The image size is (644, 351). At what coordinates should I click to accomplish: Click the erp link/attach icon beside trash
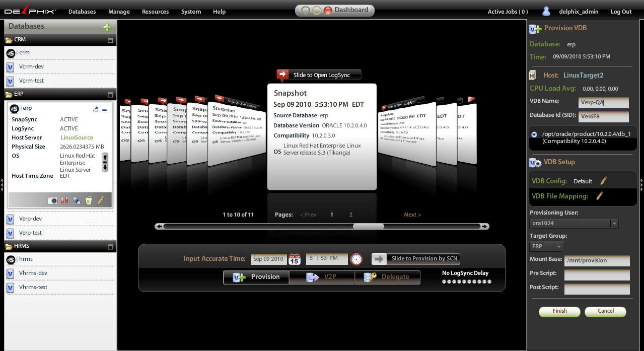click(77, 200)
